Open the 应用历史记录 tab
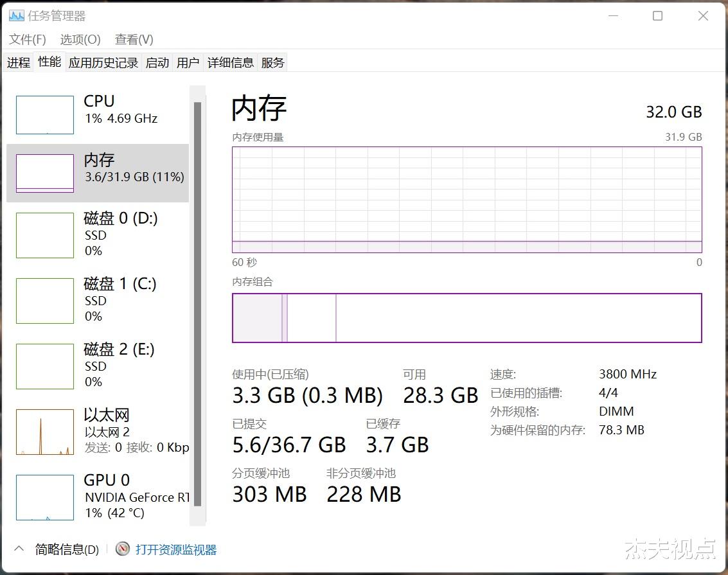 pos(103,62)
